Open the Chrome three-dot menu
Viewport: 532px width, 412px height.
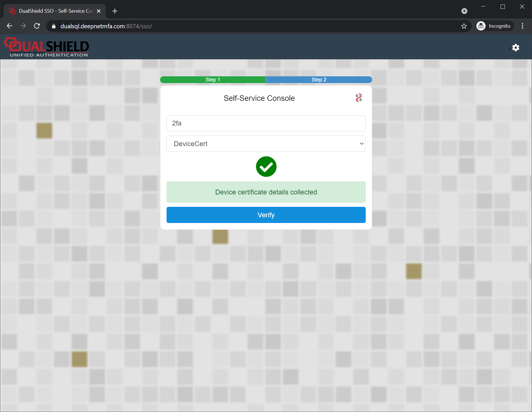coord(522,26)
